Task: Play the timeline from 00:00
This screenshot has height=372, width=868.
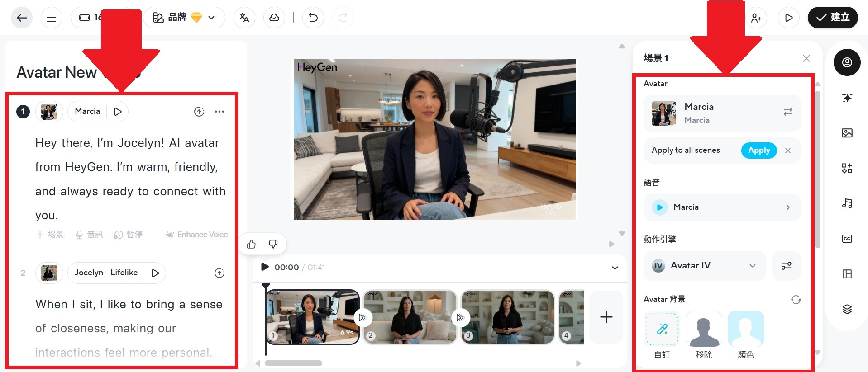Action: point(265,267)
